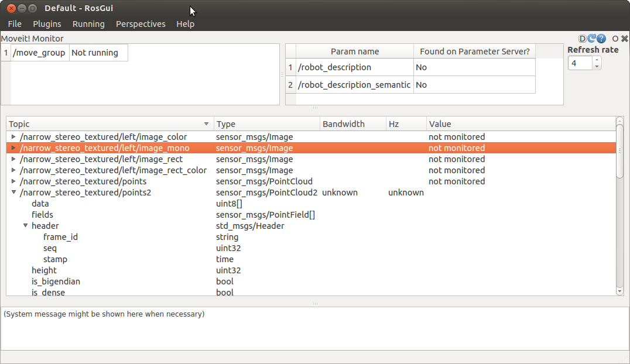Click the Refresh rate value field

tap(580, 63)
